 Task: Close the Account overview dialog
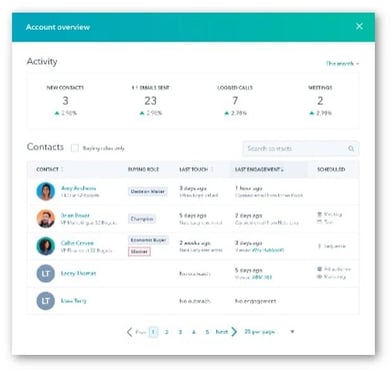point(359,26)
